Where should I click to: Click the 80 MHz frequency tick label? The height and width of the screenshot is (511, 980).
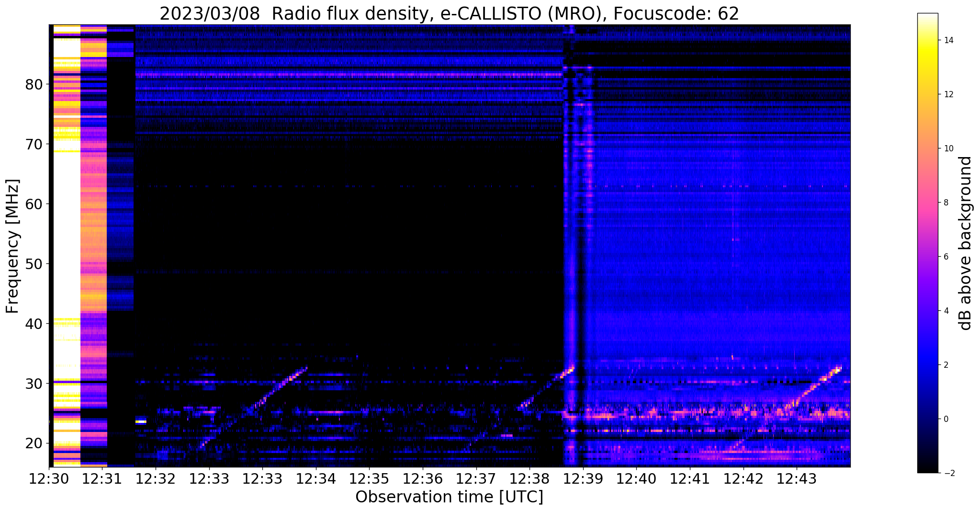[34, 84]
